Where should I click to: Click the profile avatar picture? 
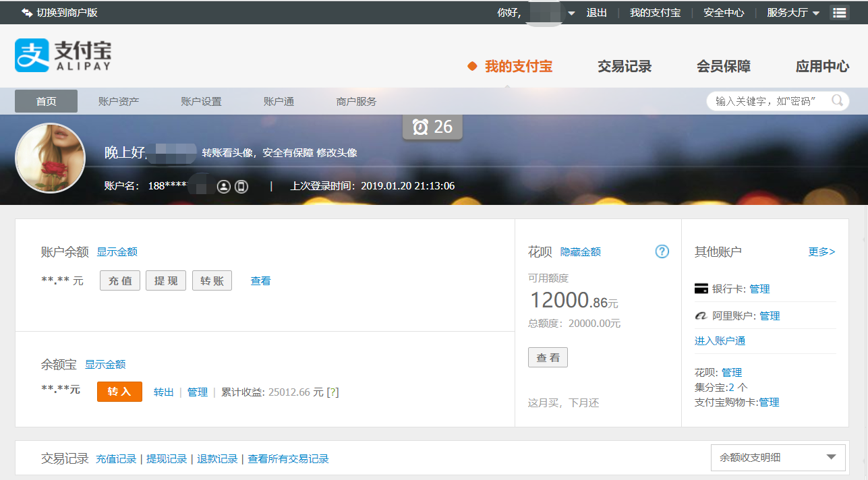50,158
